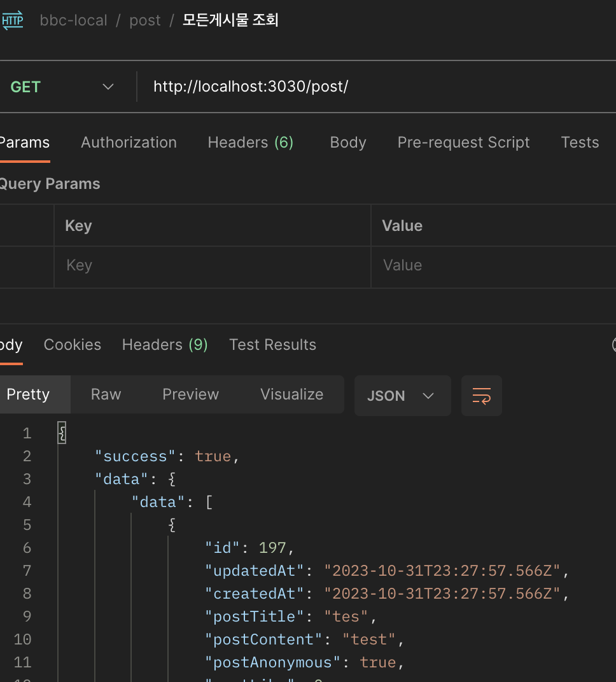
Task: Click the "success" key on line 2
Action: (x=135, y=456)
